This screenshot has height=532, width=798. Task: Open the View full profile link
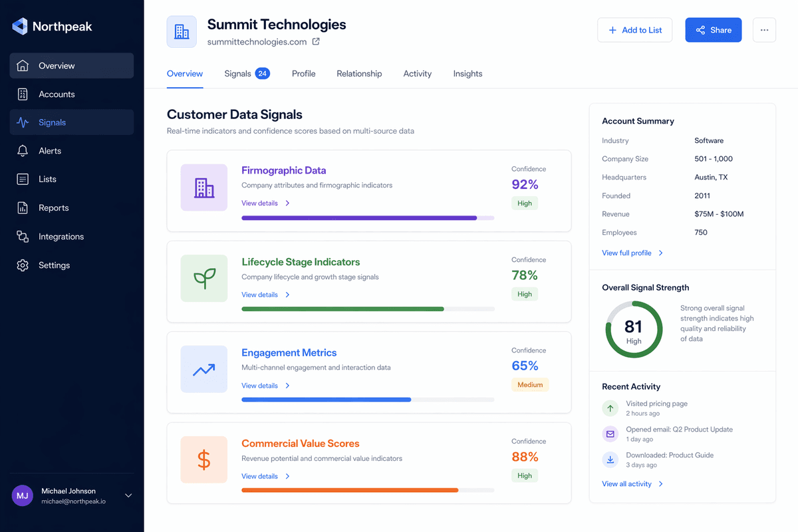point(632,253)
